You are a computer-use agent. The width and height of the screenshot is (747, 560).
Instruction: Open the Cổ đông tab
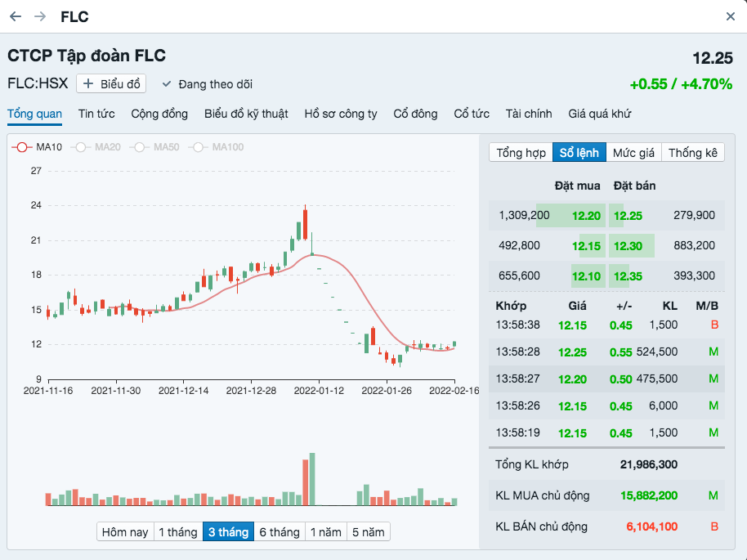(415, 114)
